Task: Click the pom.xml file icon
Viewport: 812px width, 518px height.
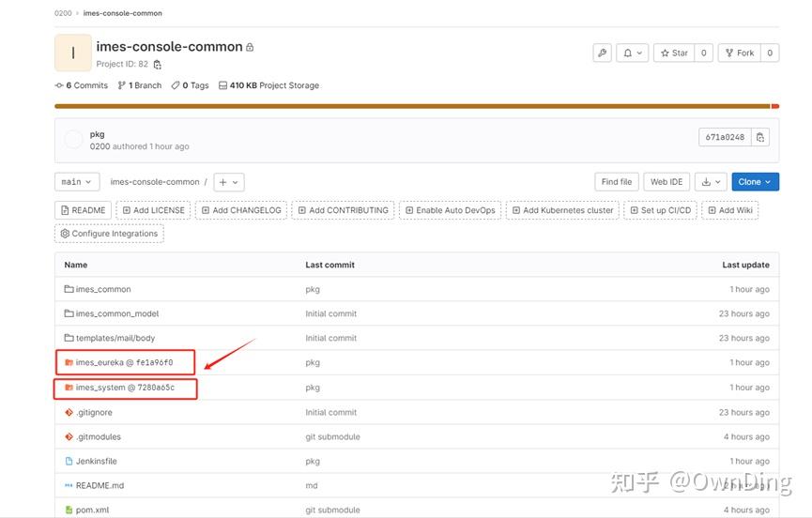Action: tap(69, 510)
